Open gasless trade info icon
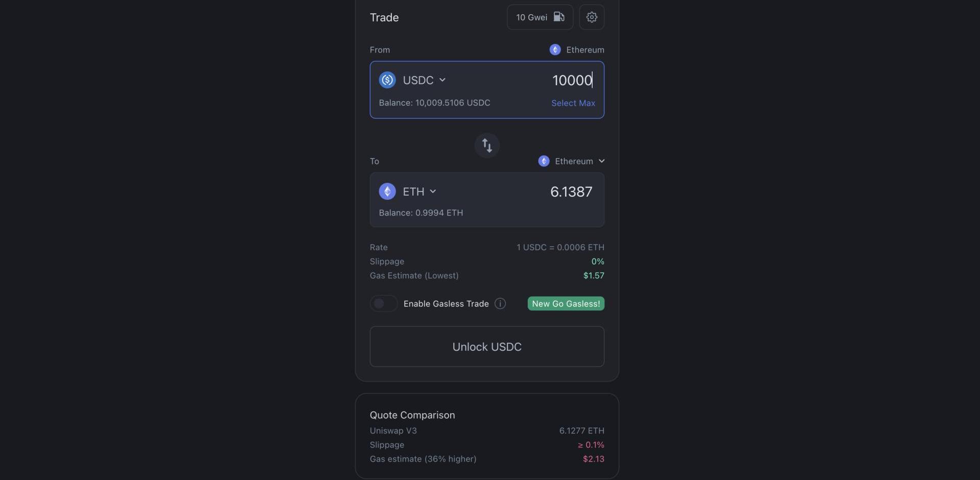 click(500, 304)
